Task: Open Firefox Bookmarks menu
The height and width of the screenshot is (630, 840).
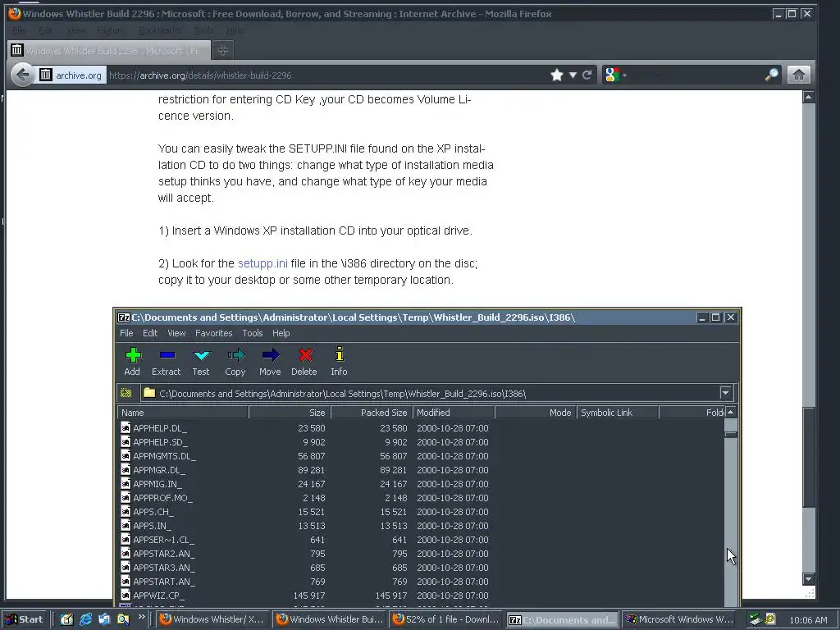Action: click(159, 30)
